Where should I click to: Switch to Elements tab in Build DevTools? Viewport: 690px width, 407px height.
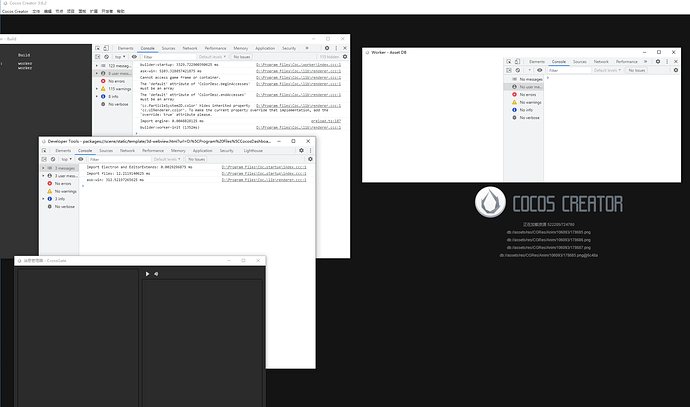pyautogui.click(x=125, y=48)
